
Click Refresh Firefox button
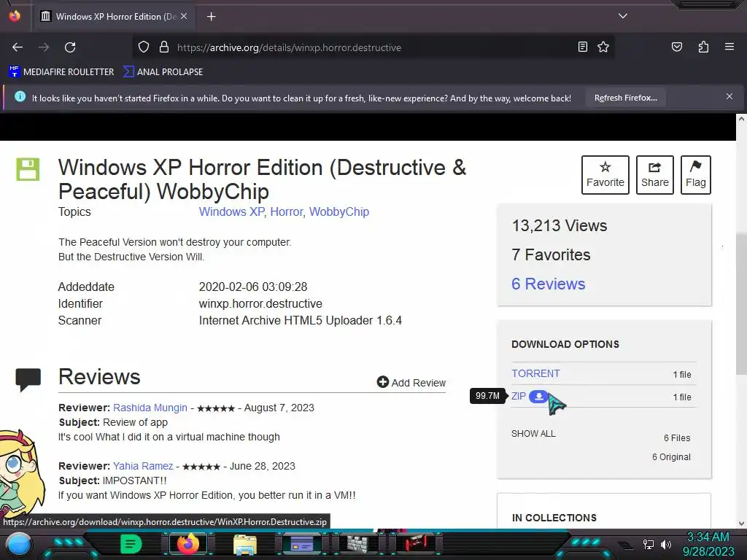point(625,98)
